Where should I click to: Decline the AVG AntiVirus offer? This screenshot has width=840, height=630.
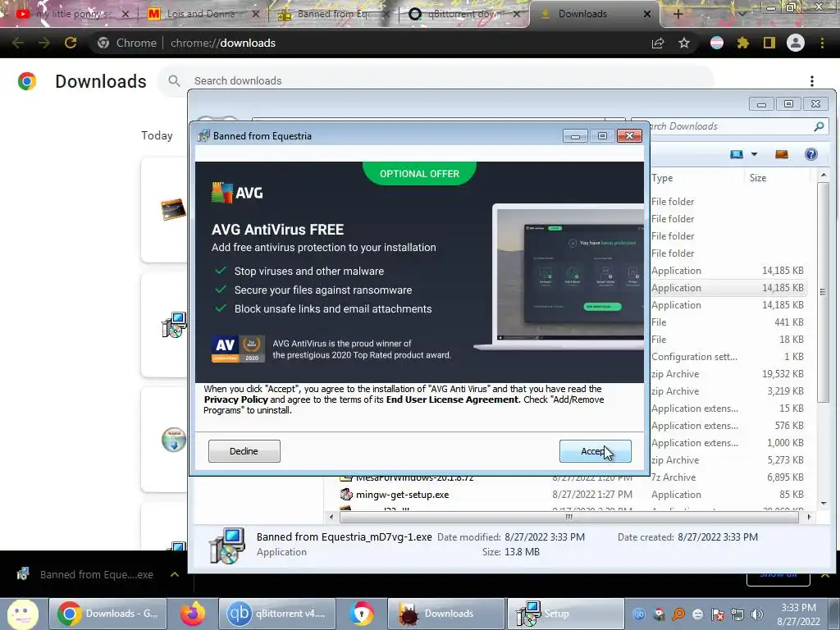(244, 451)
